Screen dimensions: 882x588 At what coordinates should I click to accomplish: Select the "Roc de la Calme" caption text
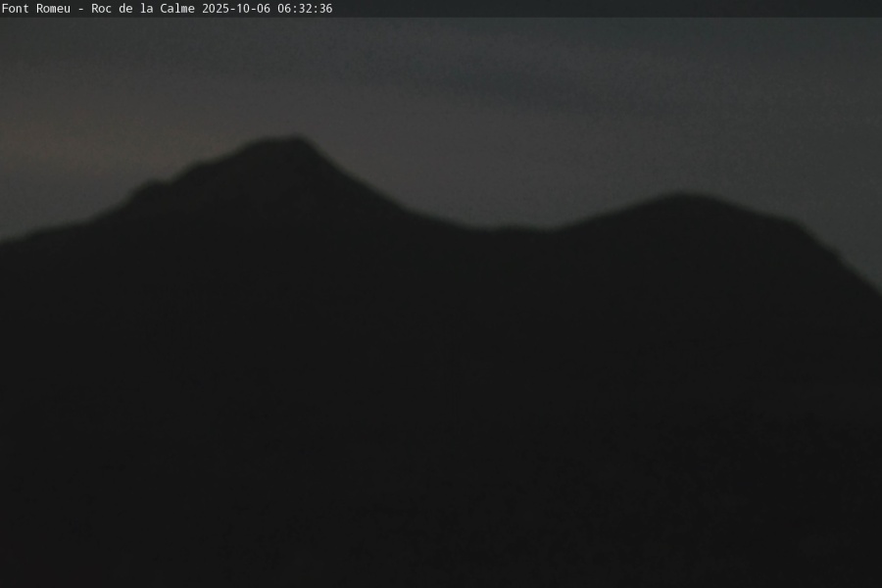click(143, 8)
